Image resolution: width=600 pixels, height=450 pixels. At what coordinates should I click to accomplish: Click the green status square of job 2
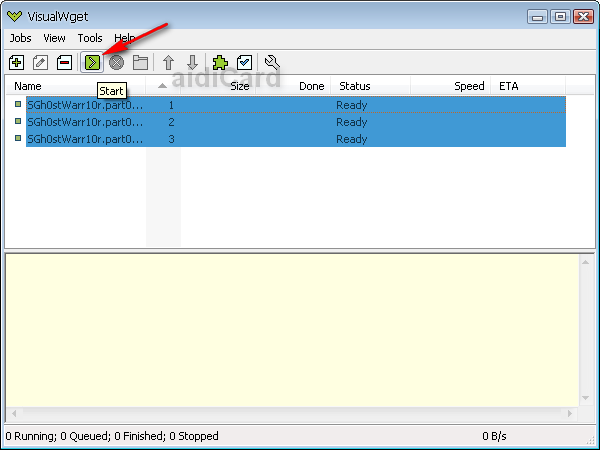point(18,121)
